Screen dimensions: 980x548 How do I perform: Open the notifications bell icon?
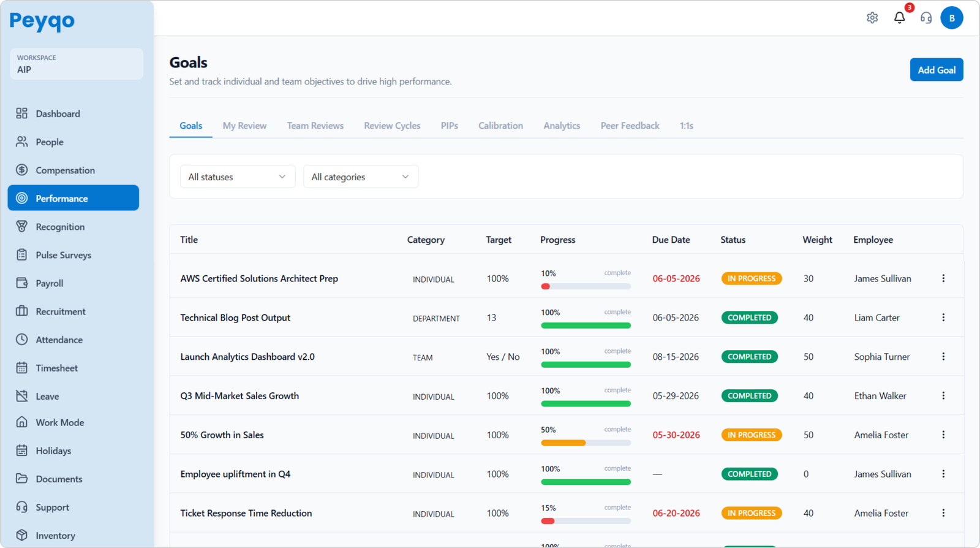click(x=899, y=18)
